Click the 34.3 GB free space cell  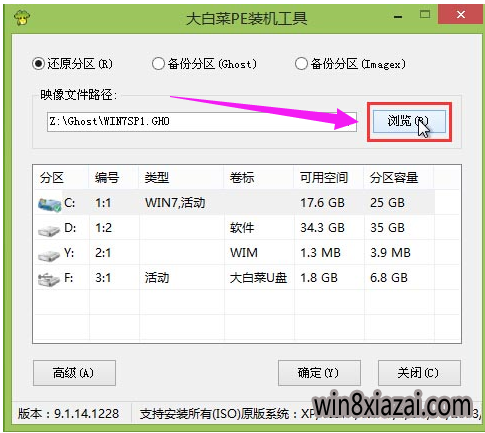coord(322,228)
